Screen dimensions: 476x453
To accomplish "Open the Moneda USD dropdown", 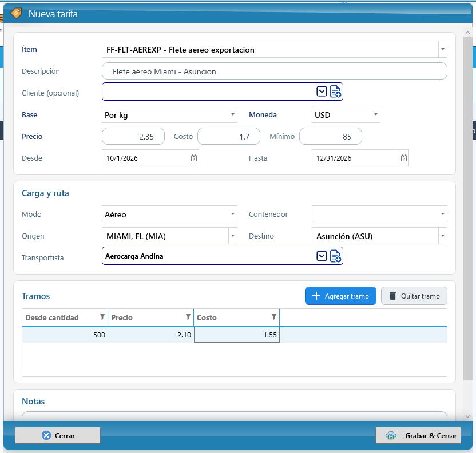I will coord(375,115).
